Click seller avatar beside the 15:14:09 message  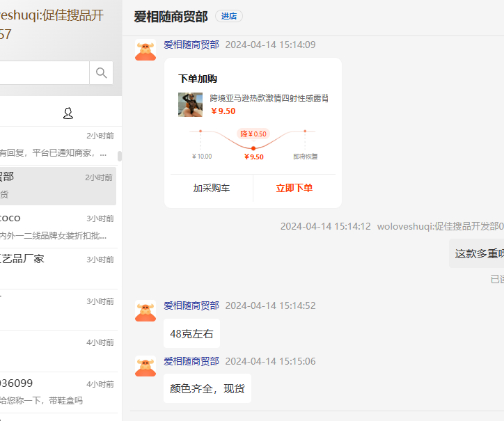click(x=145, y=51)
